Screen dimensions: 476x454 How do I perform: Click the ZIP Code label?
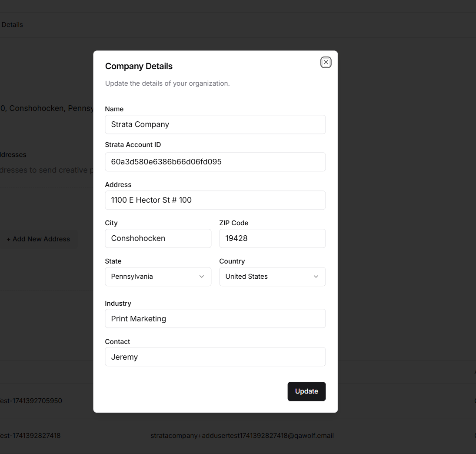tap(234, 223)
